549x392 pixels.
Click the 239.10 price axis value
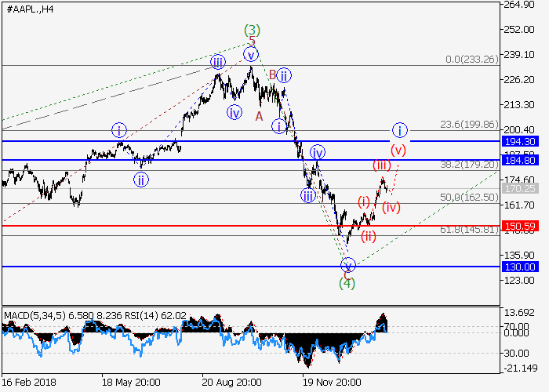pos(519,55)
